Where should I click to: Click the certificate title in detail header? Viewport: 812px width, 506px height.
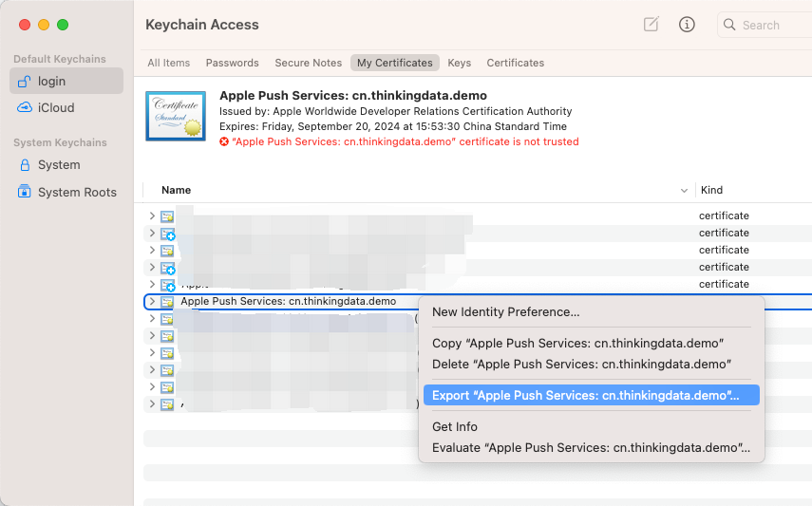[x=353, y=95]
